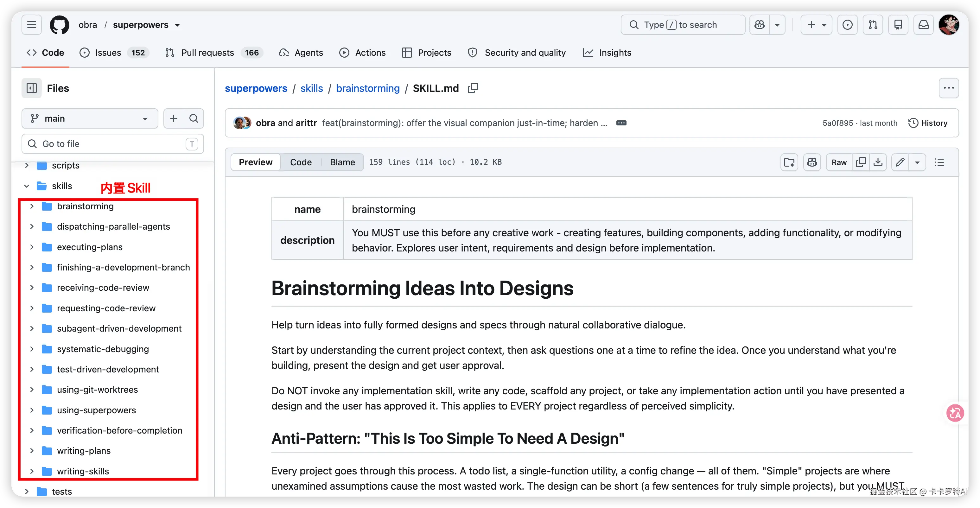Open the more file actions ellipsis

(x=949, y=88)
